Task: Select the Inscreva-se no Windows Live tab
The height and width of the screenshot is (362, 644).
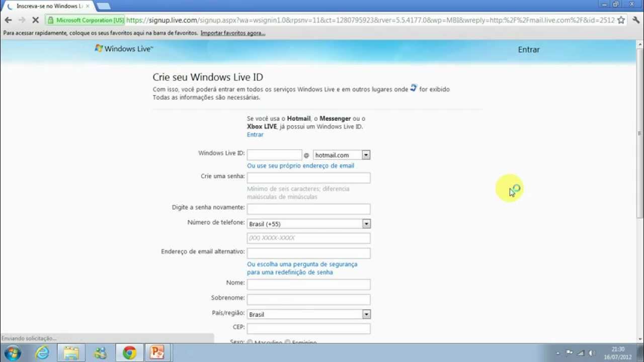Action: pyautogui.click(x=49, y=6)
